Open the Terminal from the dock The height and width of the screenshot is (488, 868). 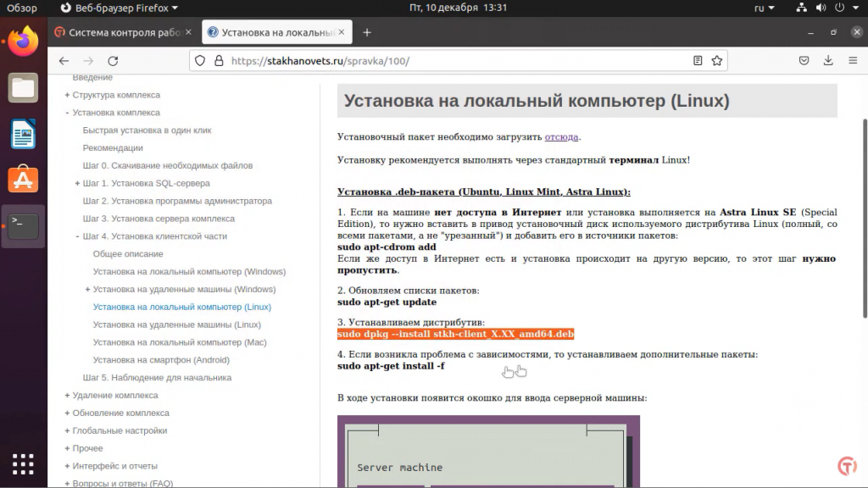(x=23, y=225)
